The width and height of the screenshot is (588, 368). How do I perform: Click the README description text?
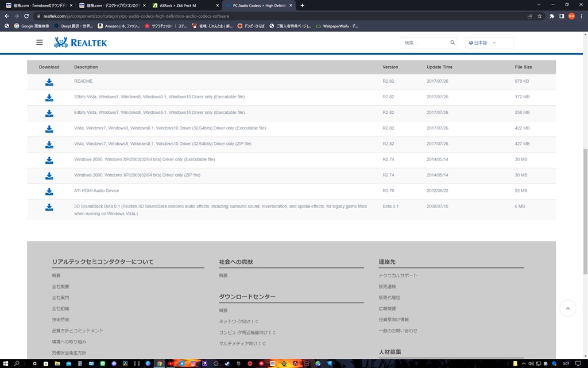pyautogui.click(x=83, y=81)
